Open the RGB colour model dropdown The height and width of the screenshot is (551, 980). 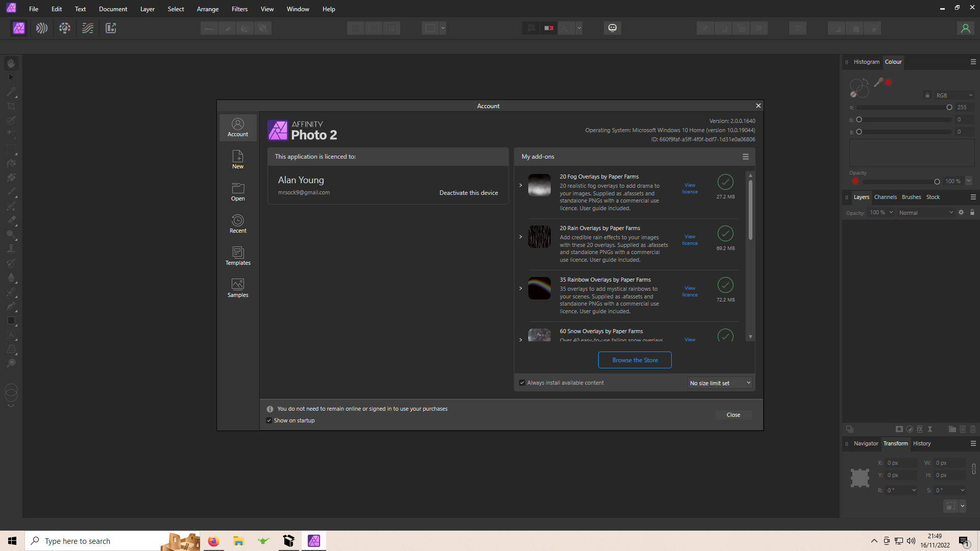[x=953, y=95]
